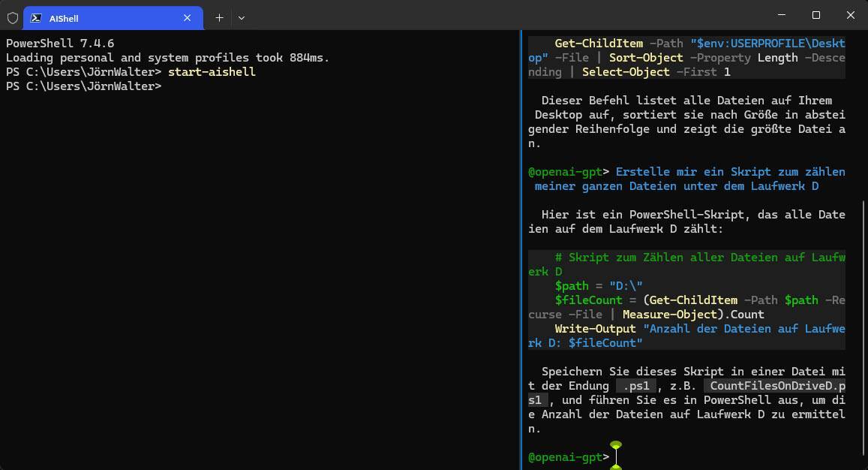Click the start-aishell command text

click(212, 72)
